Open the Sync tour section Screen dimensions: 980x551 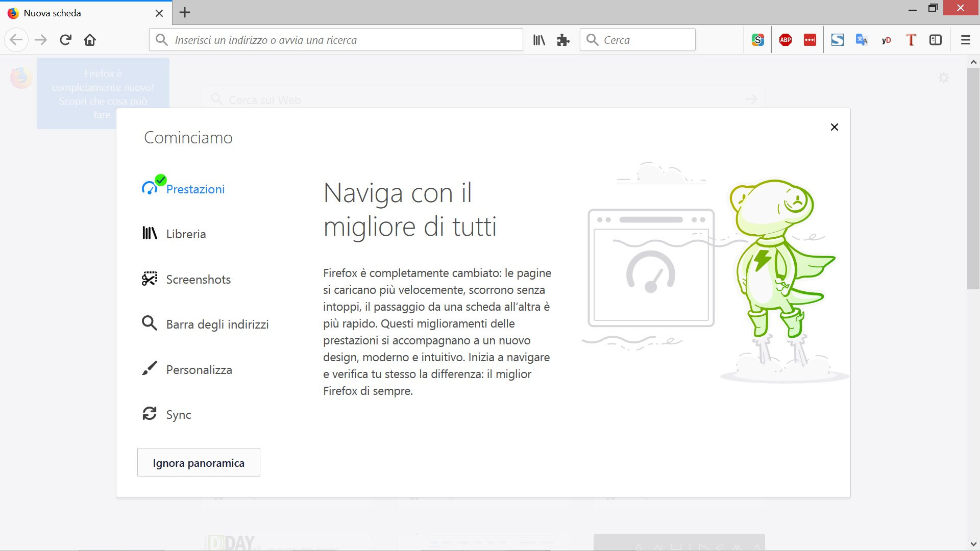click(x=178, y=415)
